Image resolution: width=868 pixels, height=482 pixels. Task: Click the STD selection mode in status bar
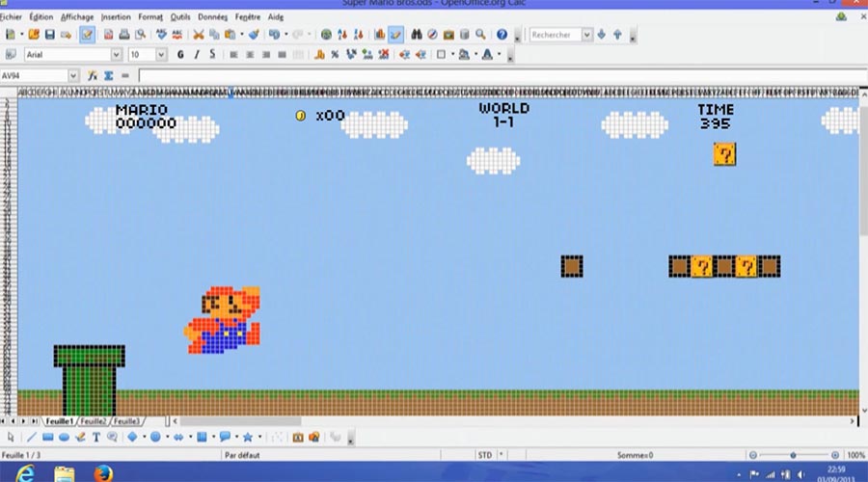click(484, 455)
